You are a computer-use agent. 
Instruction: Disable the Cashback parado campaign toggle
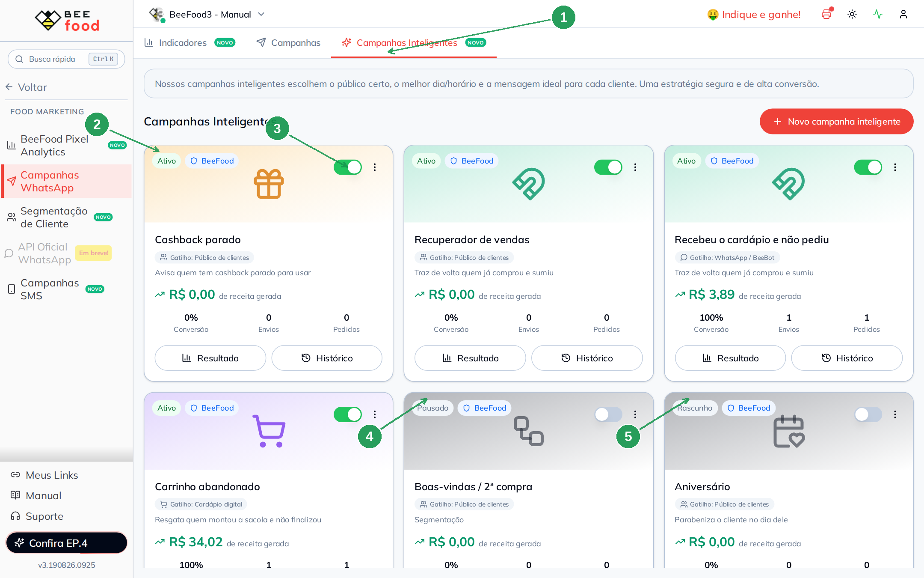pyautogui.click(x=348, y=167)
